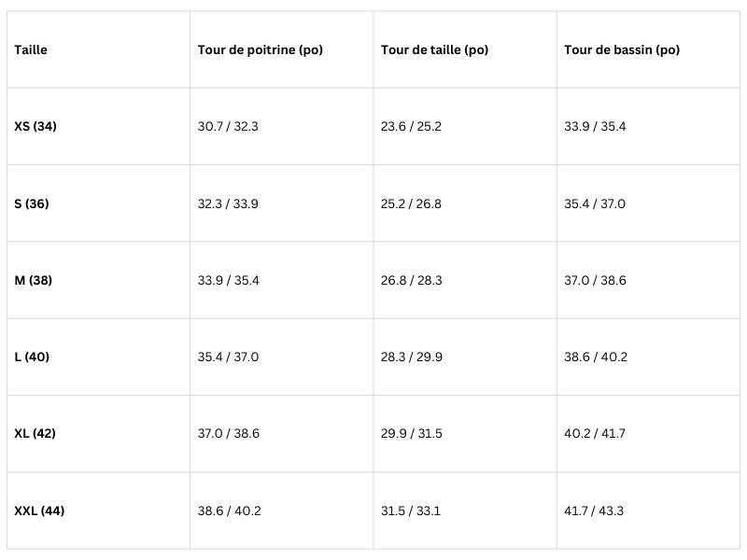Screen dimensions: 747x560
Task: Select the Tour de bassin (po) header
Action: [622, 50]
